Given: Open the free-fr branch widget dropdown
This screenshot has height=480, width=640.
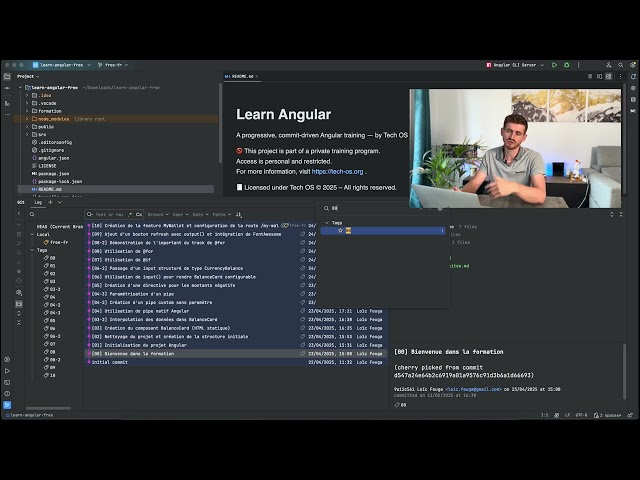Looking at the screenshot, I should tap(113, 65).
